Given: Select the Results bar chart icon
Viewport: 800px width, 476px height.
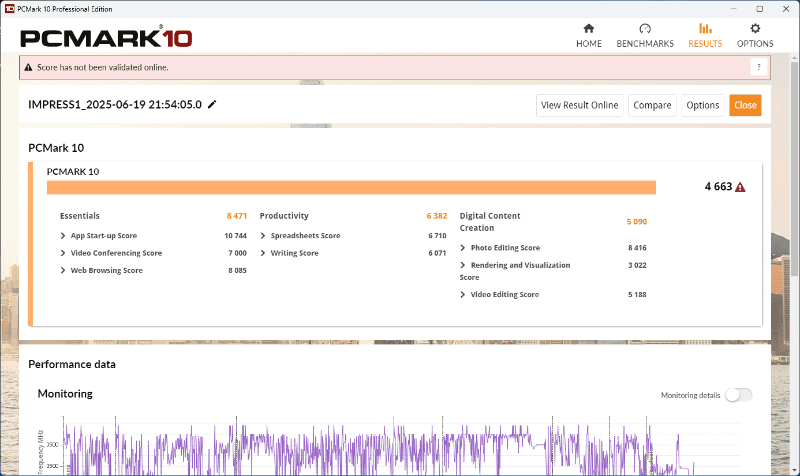Looking at the screenshot, I should 705,29.
